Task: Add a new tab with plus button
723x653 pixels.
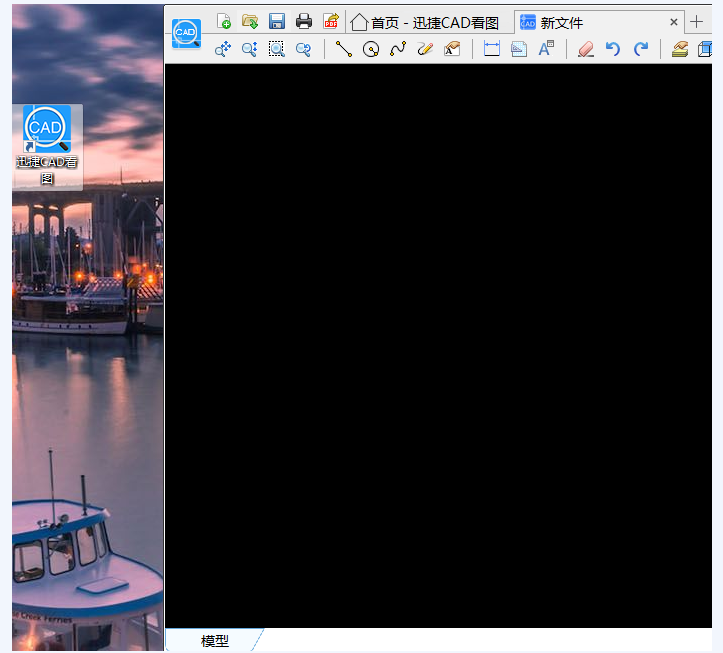Action: pyautogui.click(x=697, y=22)
